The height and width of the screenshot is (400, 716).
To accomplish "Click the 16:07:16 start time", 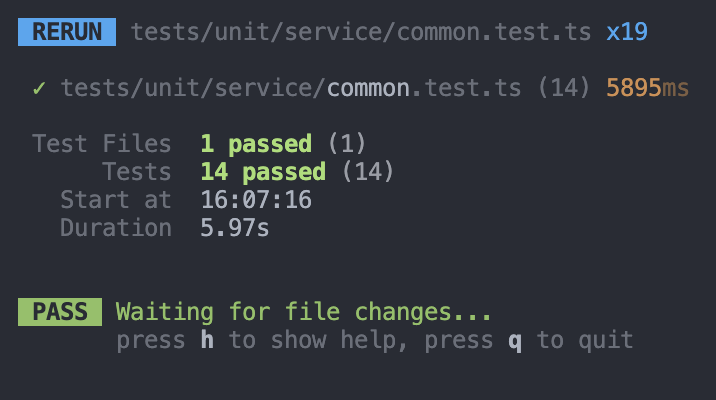I will pos(256,200).
